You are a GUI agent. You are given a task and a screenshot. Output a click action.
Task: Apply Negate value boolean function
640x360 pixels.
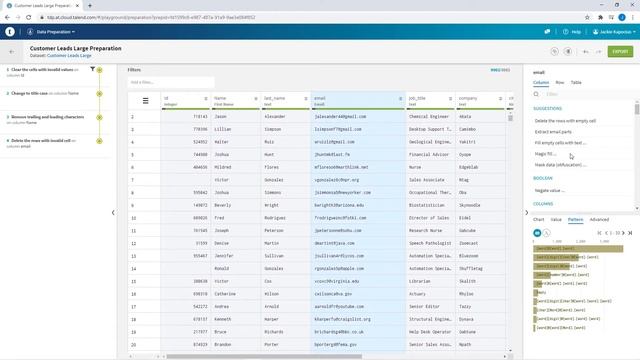550,191
